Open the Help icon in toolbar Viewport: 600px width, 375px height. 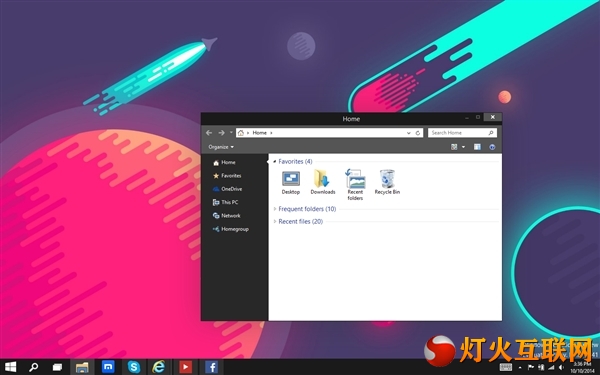(x=492, y=147)
